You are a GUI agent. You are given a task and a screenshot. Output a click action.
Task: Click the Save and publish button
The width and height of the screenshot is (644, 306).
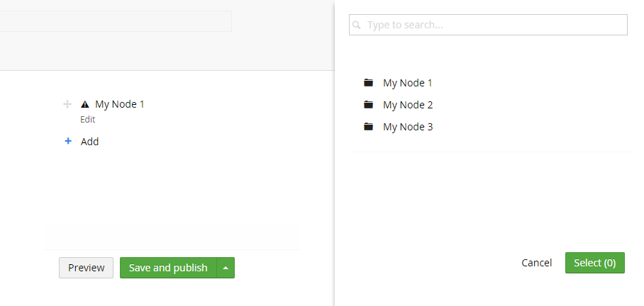tap(168, 268)
